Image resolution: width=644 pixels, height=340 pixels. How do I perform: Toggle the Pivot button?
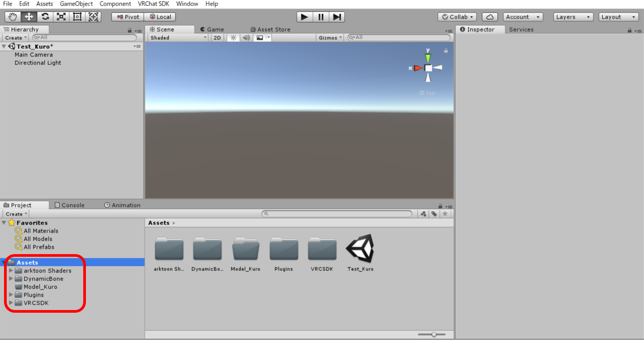pos(128,17)
